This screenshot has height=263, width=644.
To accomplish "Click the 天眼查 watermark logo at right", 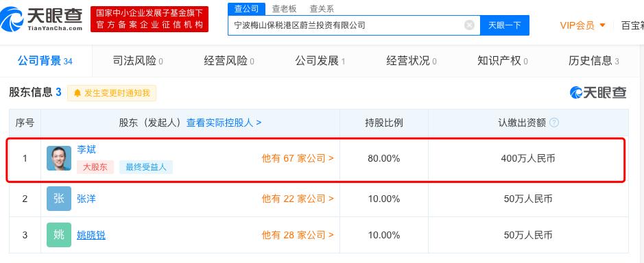I will [598, 92].
